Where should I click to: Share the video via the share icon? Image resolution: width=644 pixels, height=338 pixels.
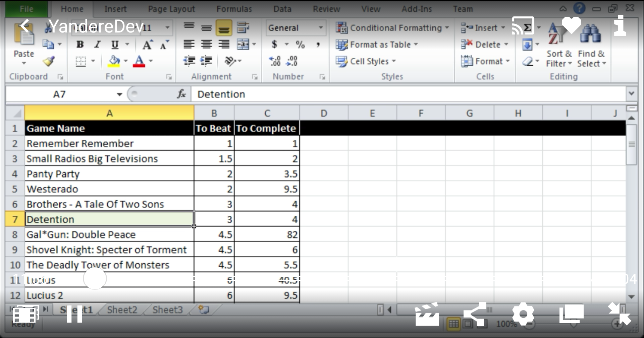point(475,314)
